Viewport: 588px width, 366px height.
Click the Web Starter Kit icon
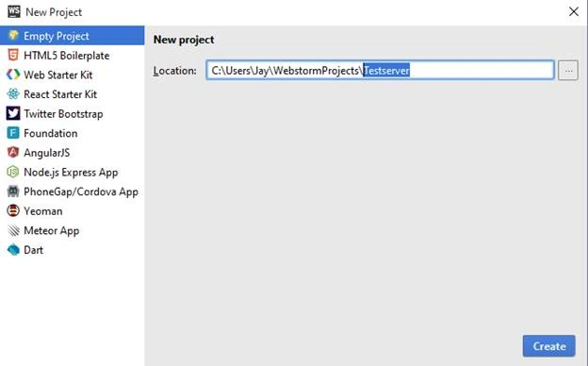(x=13, y=75)
